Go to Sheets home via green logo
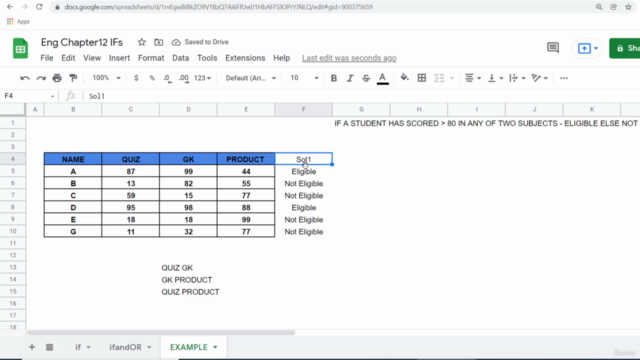 pyautogui.click(x=20, y=48)
